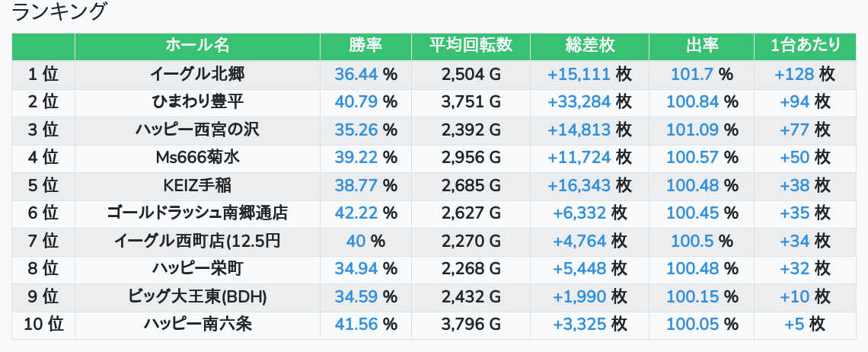
Task: Open the 41.56 win rate link
Action: [356, 325]
